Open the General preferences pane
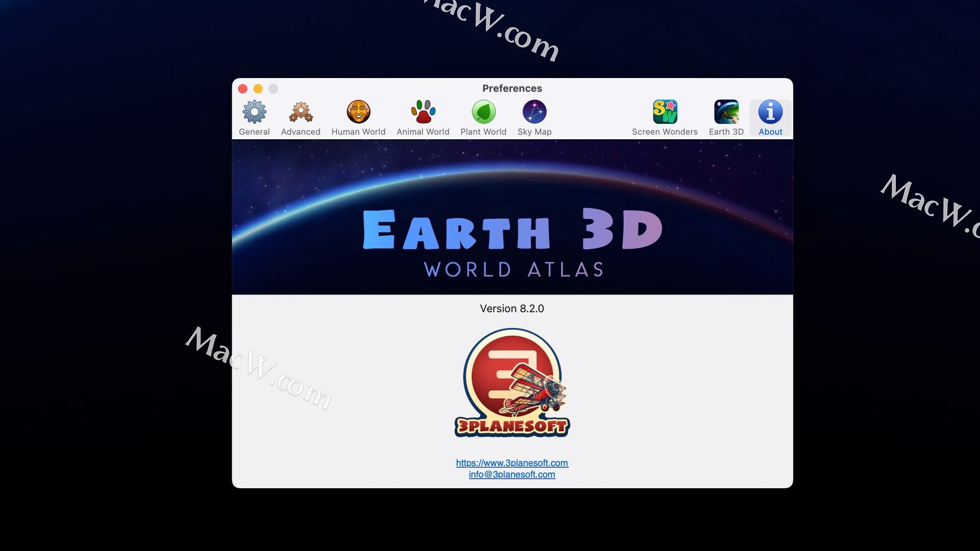Viewport: 980px width, 551px height. (254, 118)
